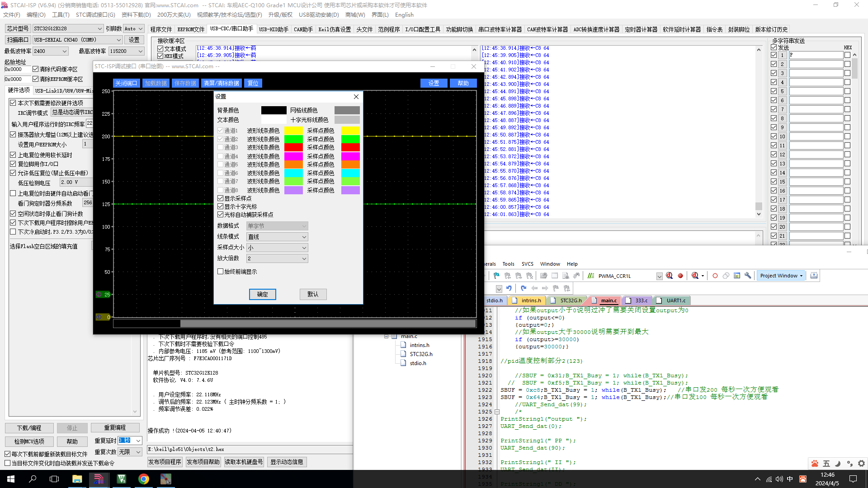868x488 pixels.
Task: Click Keil kill-all-breakpoints linked circles icon
Action: 726,276
